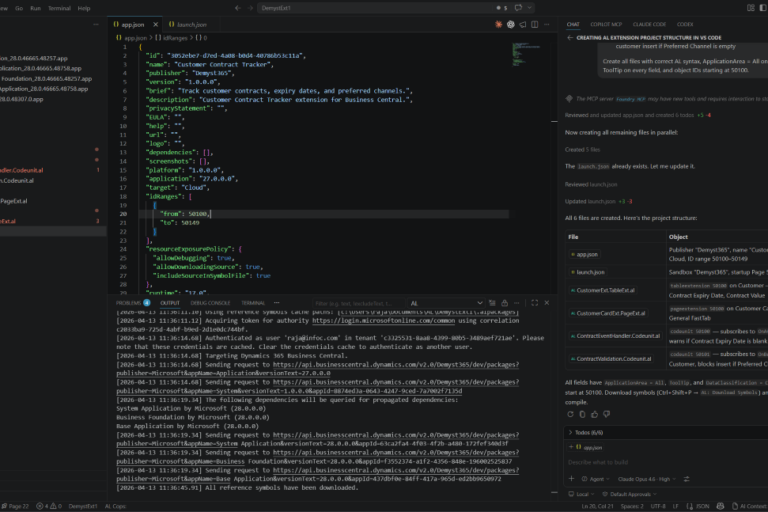Open the Help menu
The width and height of the screenshot is (768, 512).
click(84, 8)
